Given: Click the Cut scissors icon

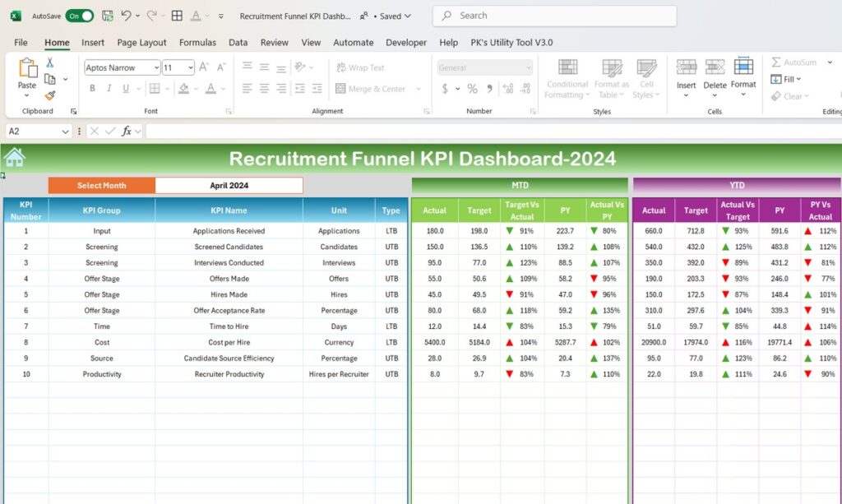Looking at the screenshot, I should 50,62.
